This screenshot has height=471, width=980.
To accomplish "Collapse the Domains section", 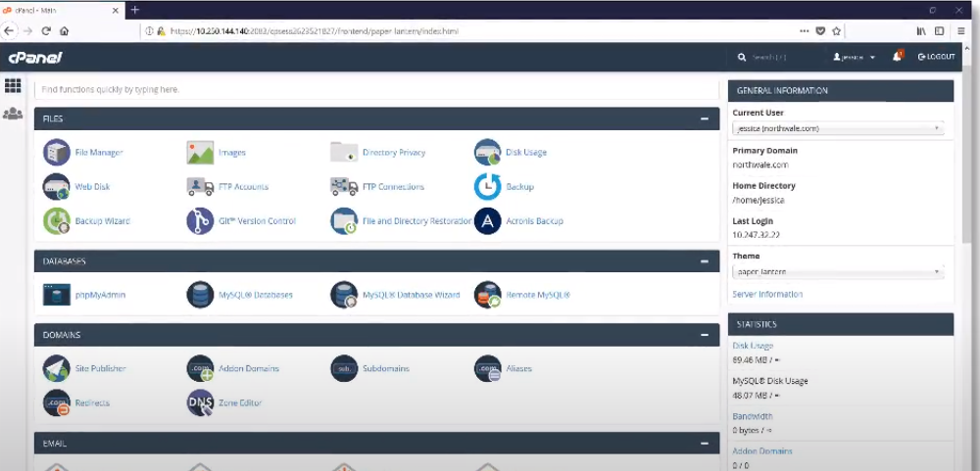I will 705,335.
